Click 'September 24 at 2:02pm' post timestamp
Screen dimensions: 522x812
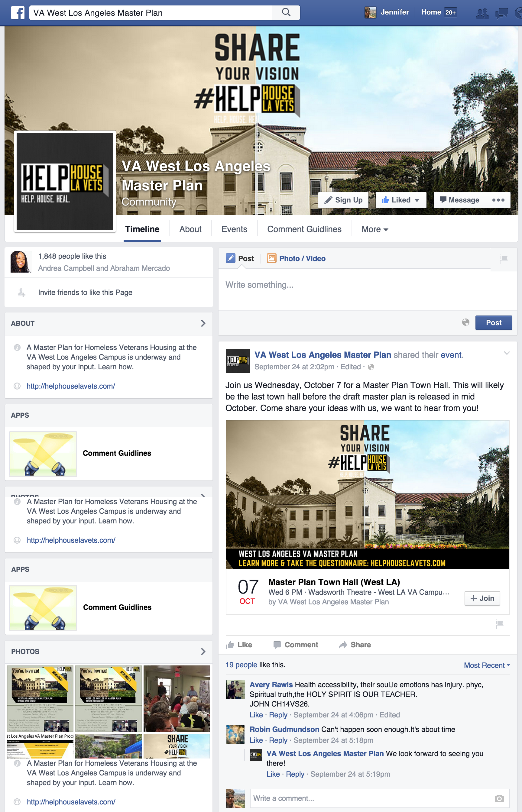[x=294, y=367]
